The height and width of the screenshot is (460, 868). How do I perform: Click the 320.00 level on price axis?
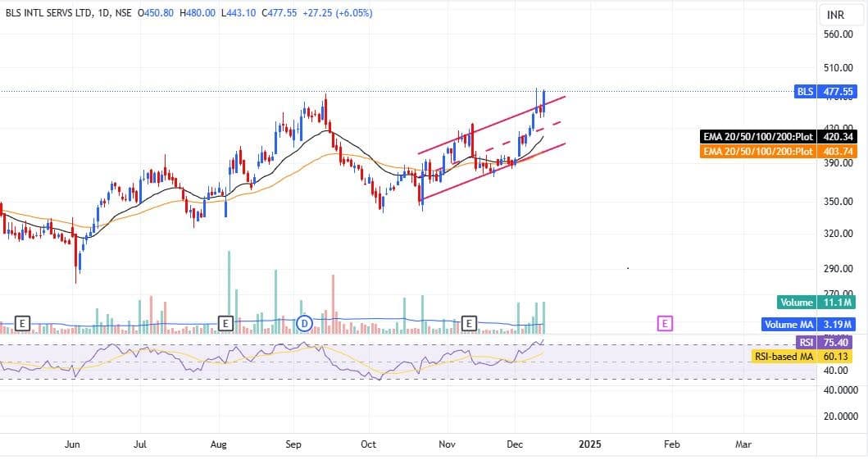[x=840, y=233]
